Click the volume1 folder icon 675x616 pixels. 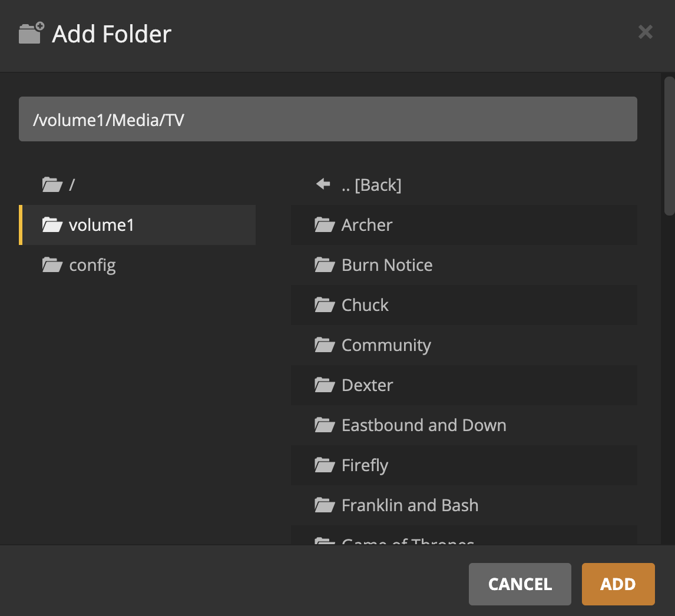52,225
